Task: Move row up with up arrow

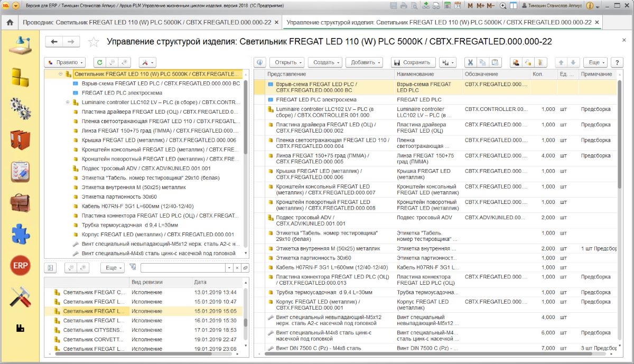Action: (561, 62)
